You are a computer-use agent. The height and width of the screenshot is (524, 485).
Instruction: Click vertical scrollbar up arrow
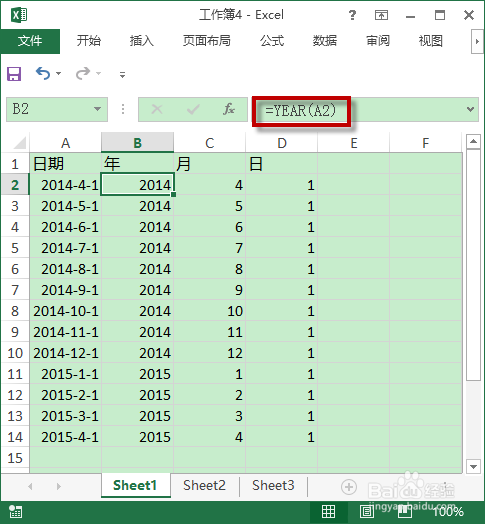[x=473, y=142]
